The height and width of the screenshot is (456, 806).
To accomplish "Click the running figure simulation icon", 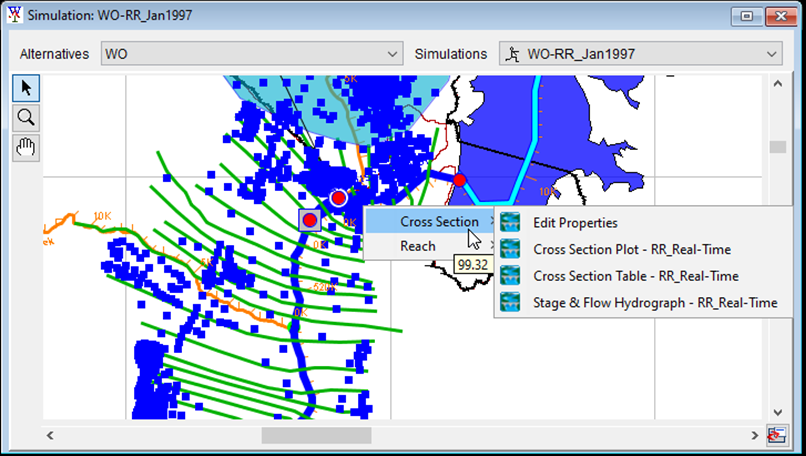I will coord(511,54).
